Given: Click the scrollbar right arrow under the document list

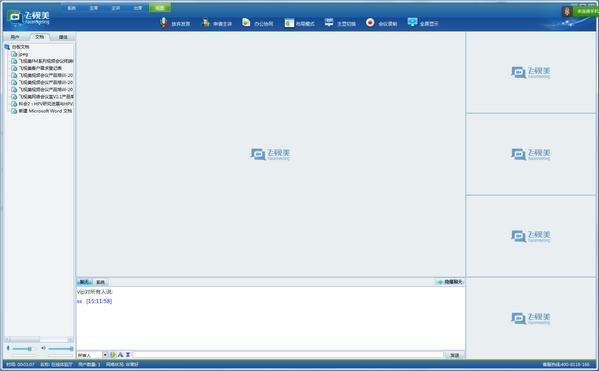Looking at the screenshot, I should 71,339.
